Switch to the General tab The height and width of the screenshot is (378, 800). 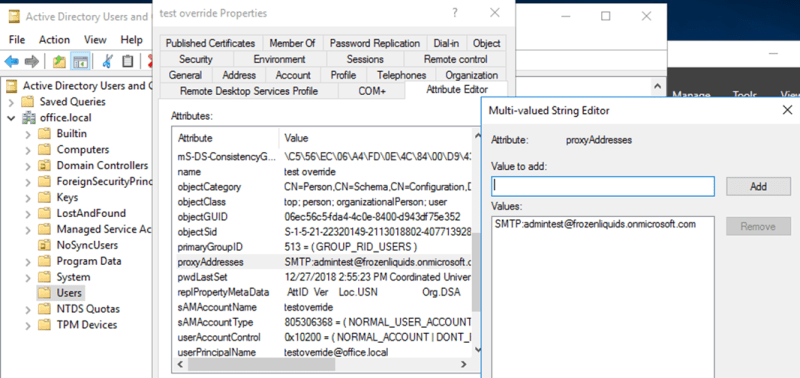185,75
